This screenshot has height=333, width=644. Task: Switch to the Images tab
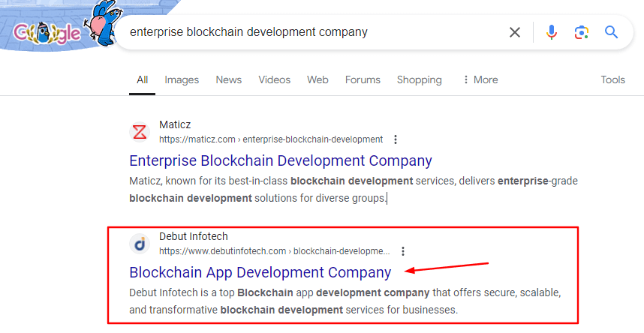(182, 79)
